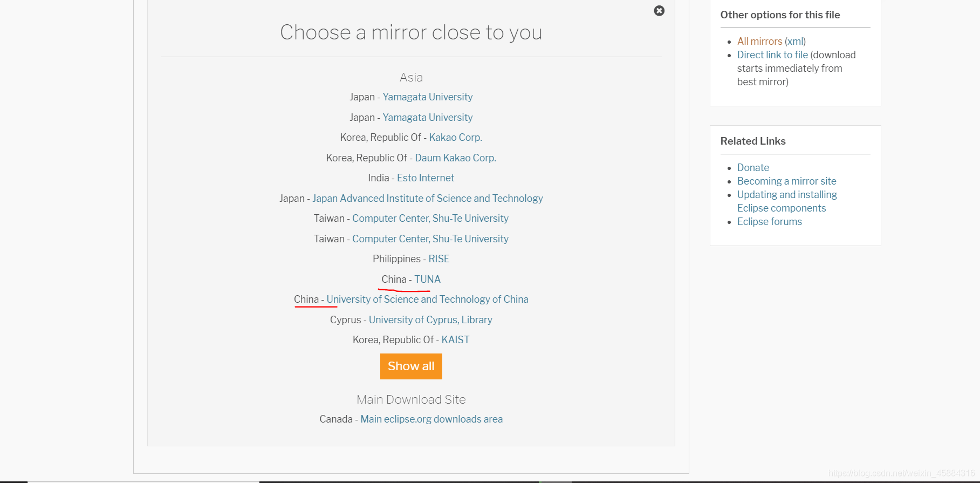Open the second Taiwan Shu-Te University mirror

(430, 239)
